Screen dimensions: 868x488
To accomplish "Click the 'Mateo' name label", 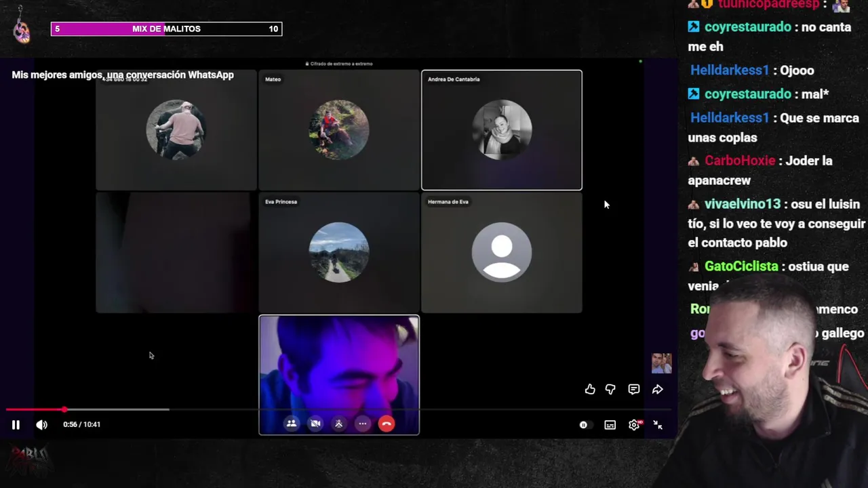I will (x=273, y=79).
